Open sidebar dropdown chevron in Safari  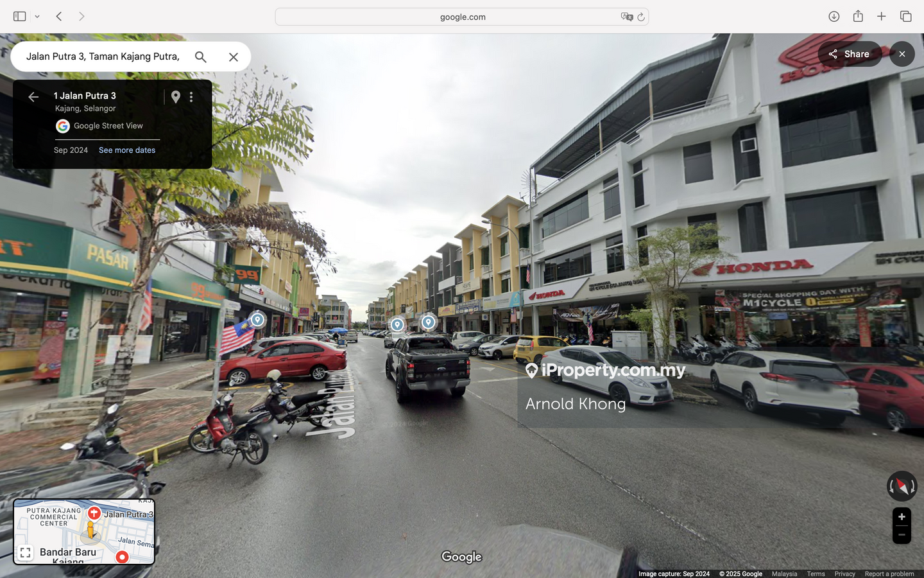(x=37, y=17)
